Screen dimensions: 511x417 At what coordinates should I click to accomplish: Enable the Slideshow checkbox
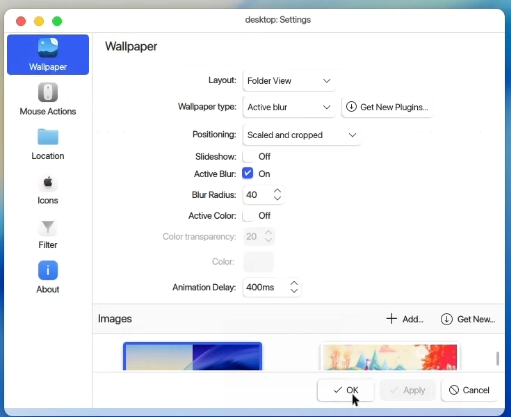tap(248, 156)
